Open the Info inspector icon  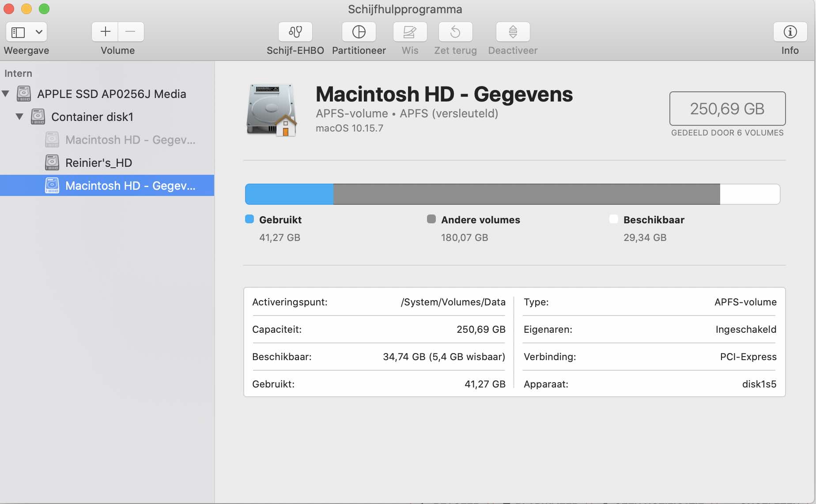pyautogui.click(x=790, y=32)
